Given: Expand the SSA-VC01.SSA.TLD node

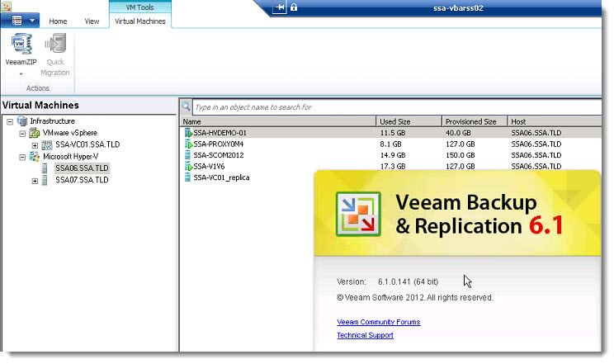Looking at the screenshot, I should 35,145.
